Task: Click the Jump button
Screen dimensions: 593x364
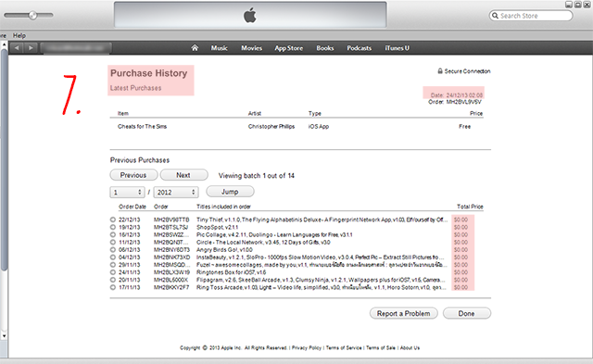Action: coord(230,192)
